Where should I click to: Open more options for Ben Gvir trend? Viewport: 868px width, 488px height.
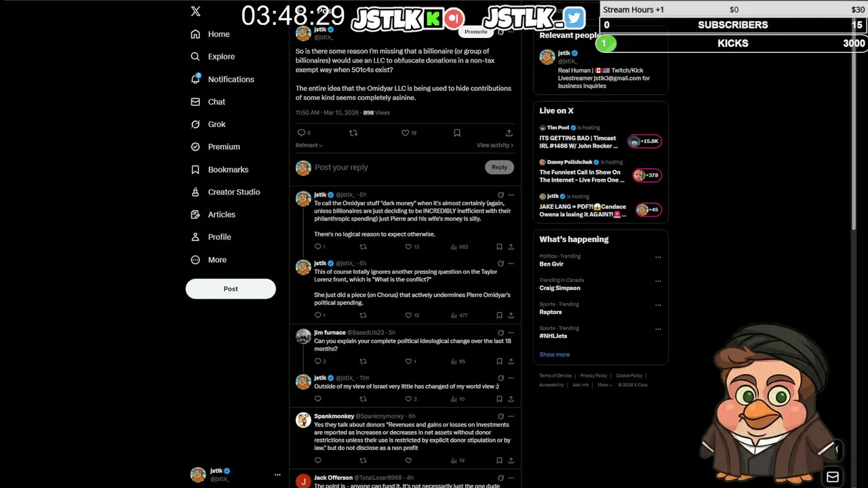tap(658, 258)
